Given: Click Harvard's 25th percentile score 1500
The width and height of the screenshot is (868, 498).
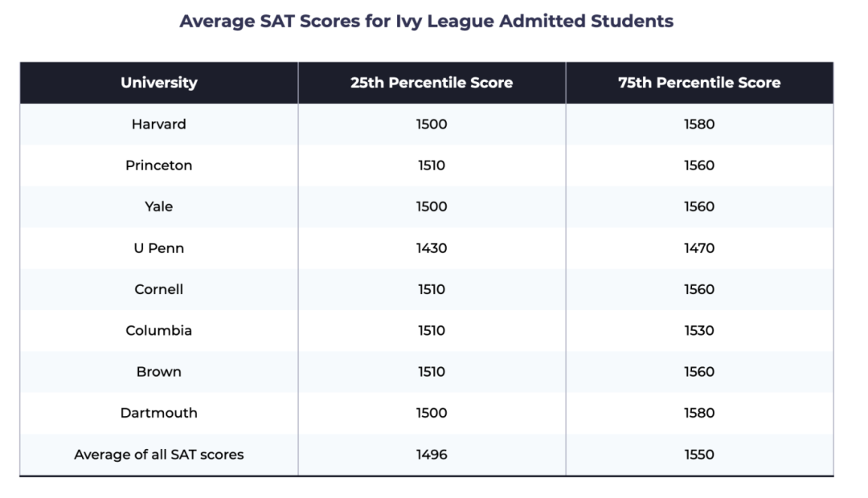Looking at the screenshot, I should tap(431, 124).
